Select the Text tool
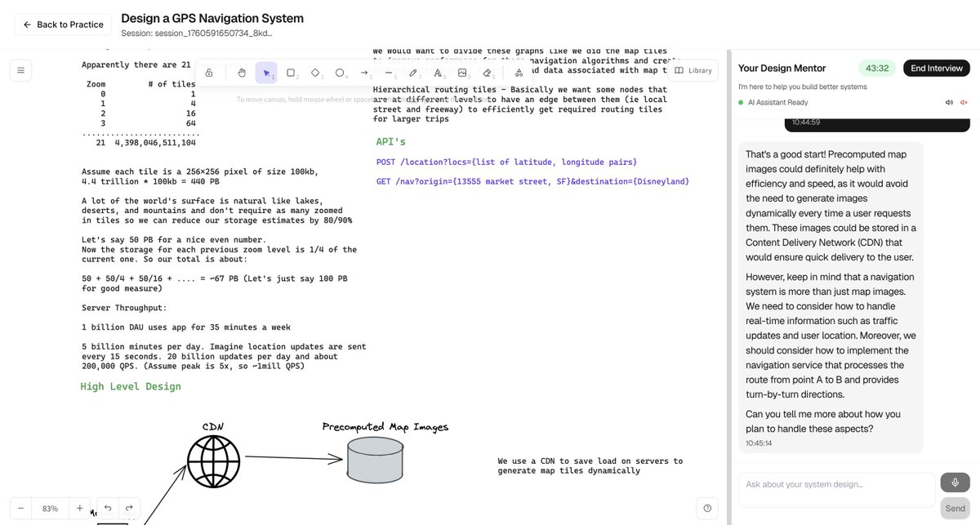 [x=438, y=73]
